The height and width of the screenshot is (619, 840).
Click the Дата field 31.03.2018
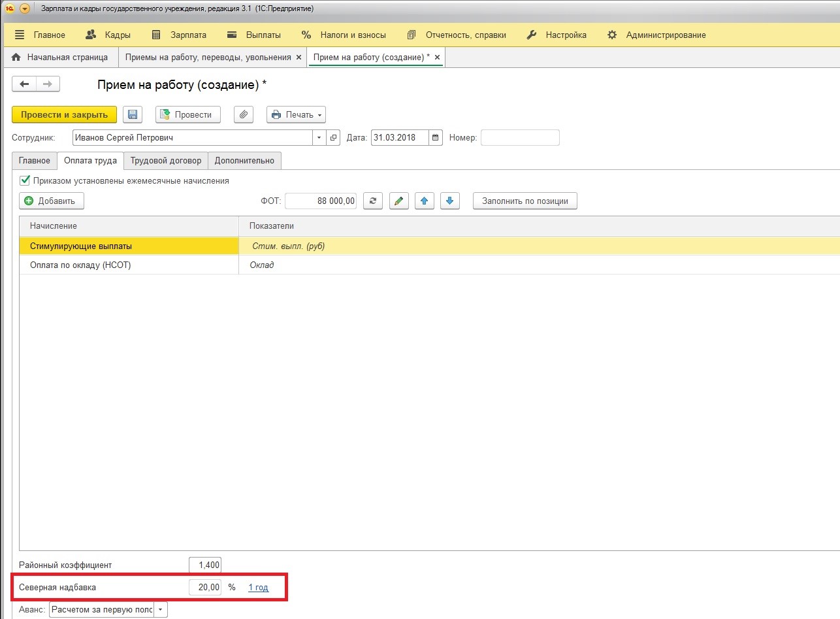[400, 138]
